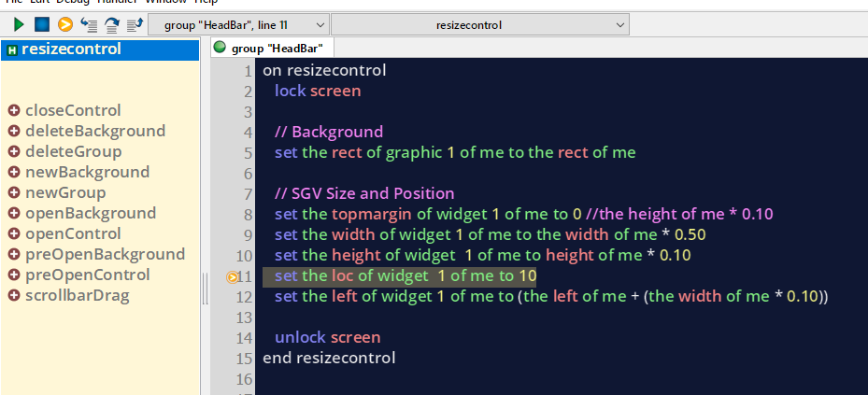Click the plus icon beside newGroup
The image size is (868, 395).
(x=14, y=192)
